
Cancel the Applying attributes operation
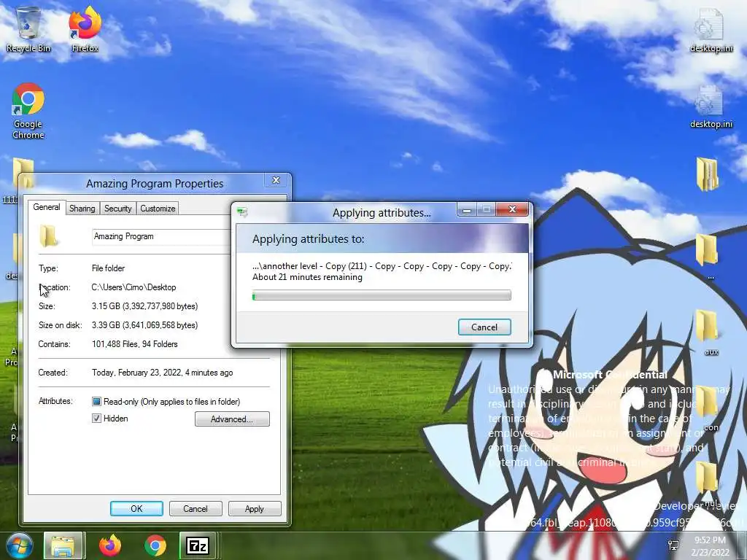click(484, 327)
